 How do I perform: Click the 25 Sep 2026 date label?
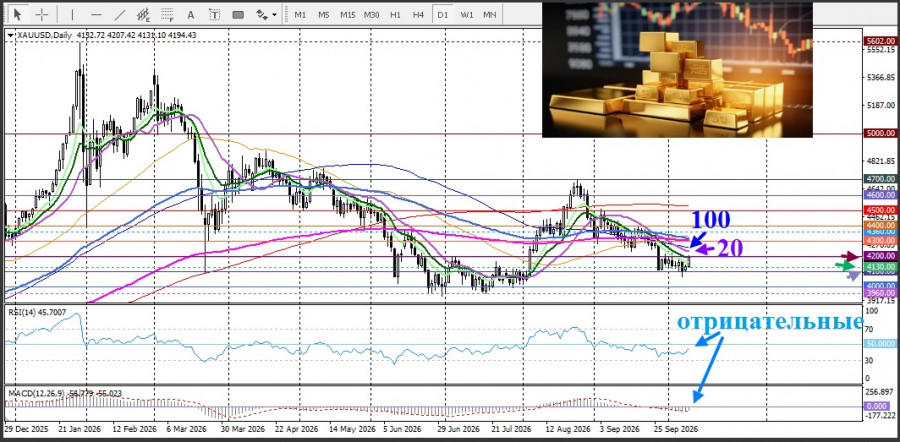click(678, 429)
